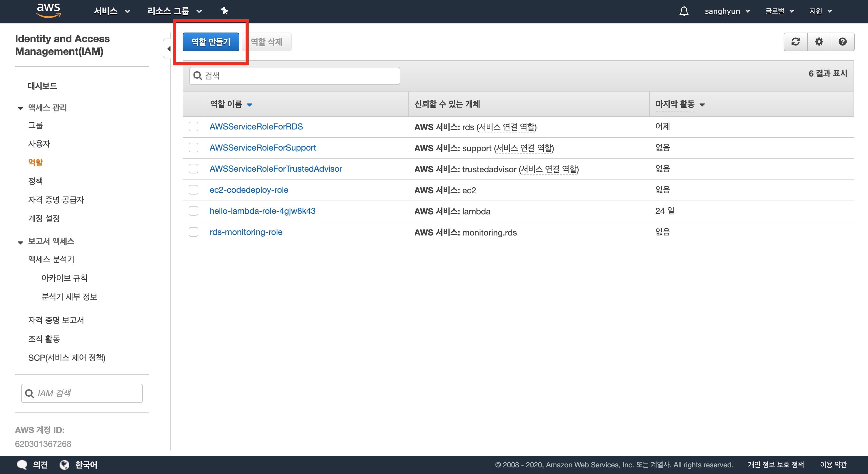Click the feedback speech bubble icon
Screen dimensions: 868x474
[x=22, y=465]
